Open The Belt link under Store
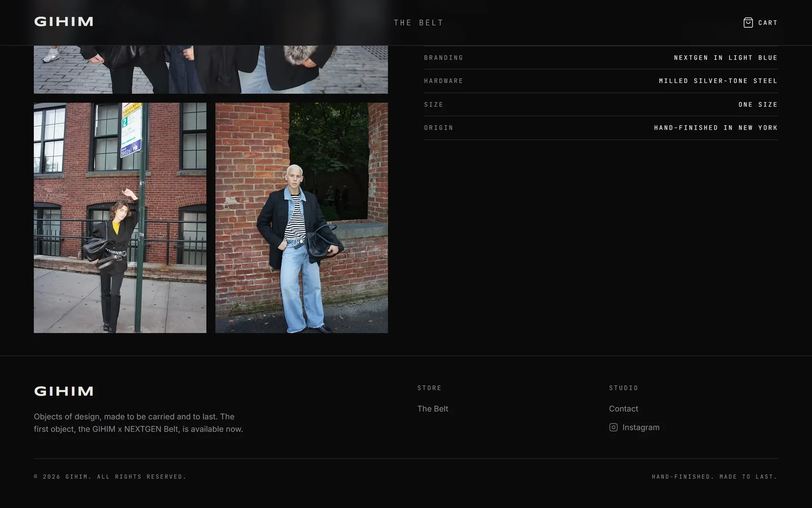Image resolution: width=812 pixels, height=508 pixels. point(432,408)
